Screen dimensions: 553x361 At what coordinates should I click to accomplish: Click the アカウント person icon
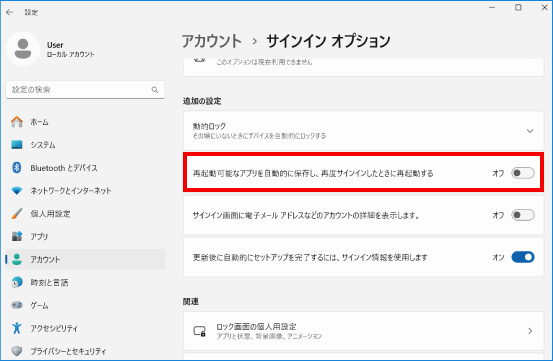pyautogui.click(x=17, y=259)
